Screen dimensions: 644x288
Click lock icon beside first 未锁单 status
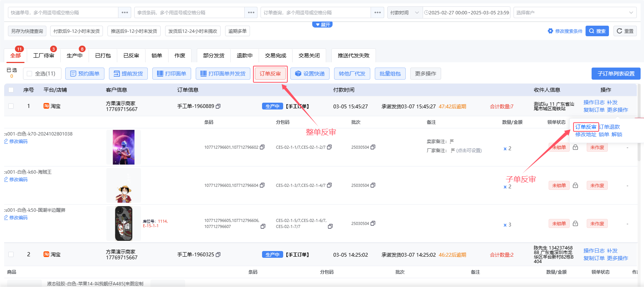pos(575,147)
